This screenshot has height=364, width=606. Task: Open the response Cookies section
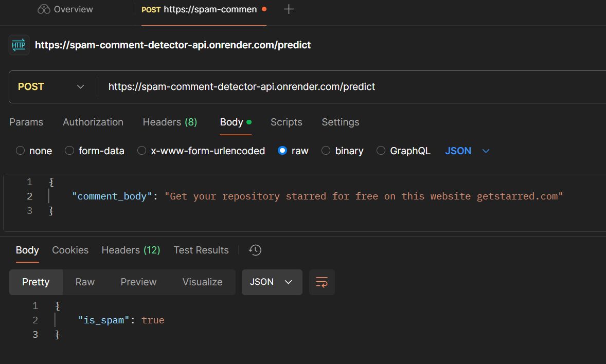(x=70, y=250)
